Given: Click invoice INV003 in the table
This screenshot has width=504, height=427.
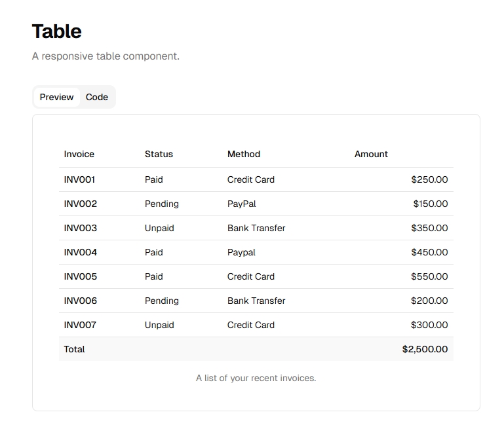Looking at the screenshot, I should 80,228.
